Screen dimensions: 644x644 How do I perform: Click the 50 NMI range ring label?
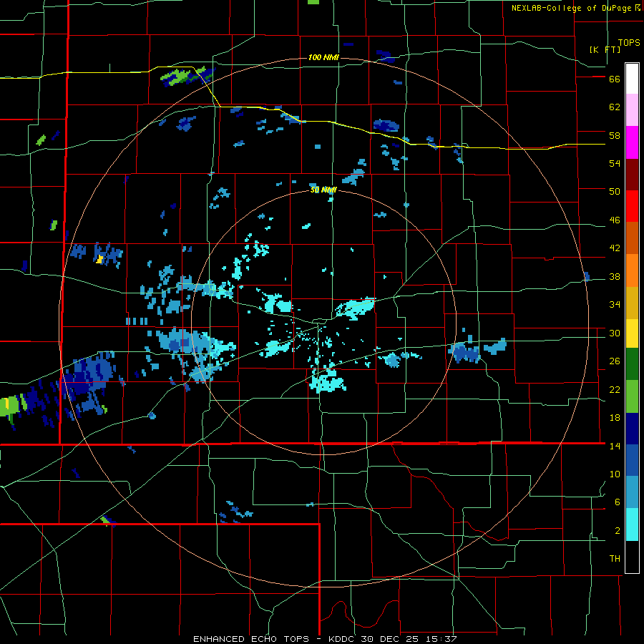(323, 190)
